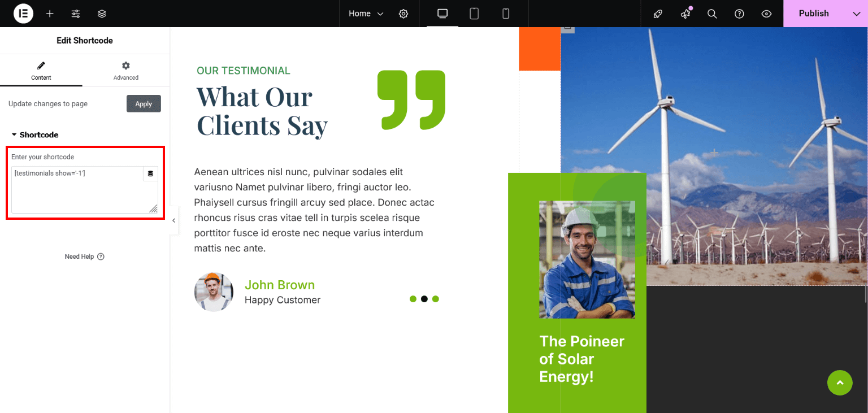Viewport: 868px width, 413px height.
Task: Open Publish options dropdown arrow
Action: [x=856, y=14]
